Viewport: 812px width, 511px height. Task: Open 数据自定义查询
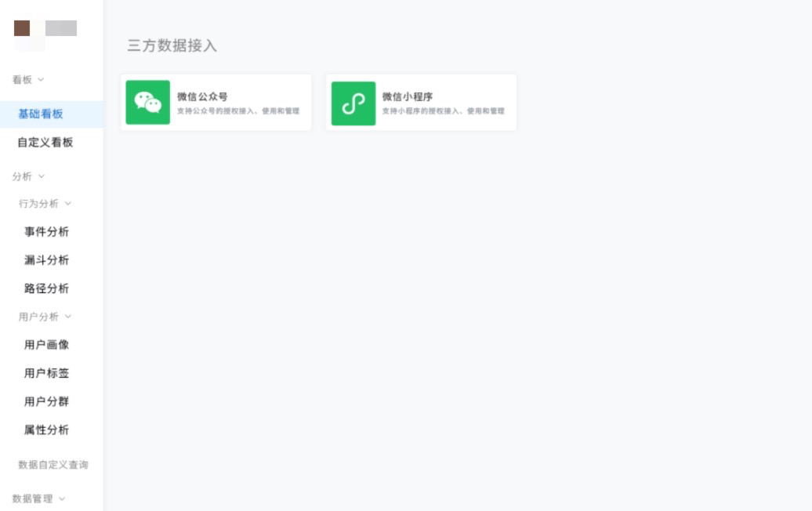[x=53, y=465]
